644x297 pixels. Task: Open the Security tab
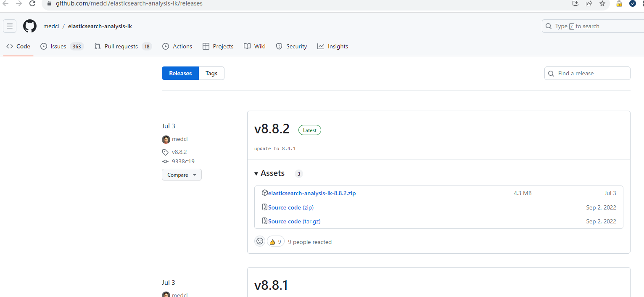(x=291, y=46)
